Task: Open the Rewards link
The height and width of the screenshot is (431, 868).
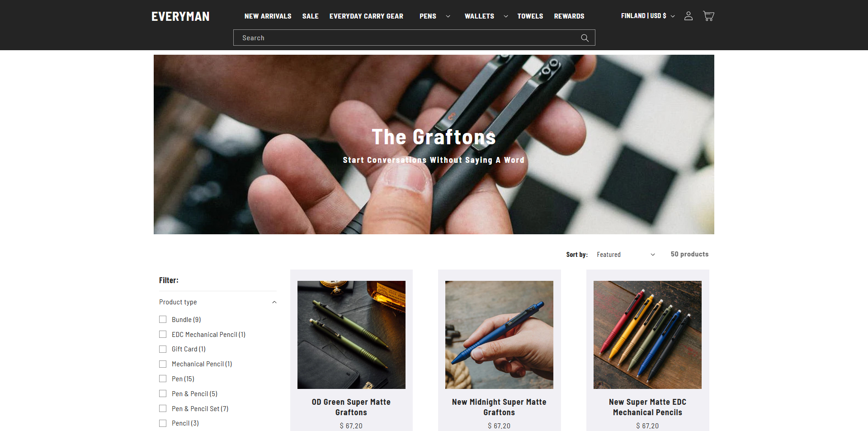Action: (x=569, y=16)
